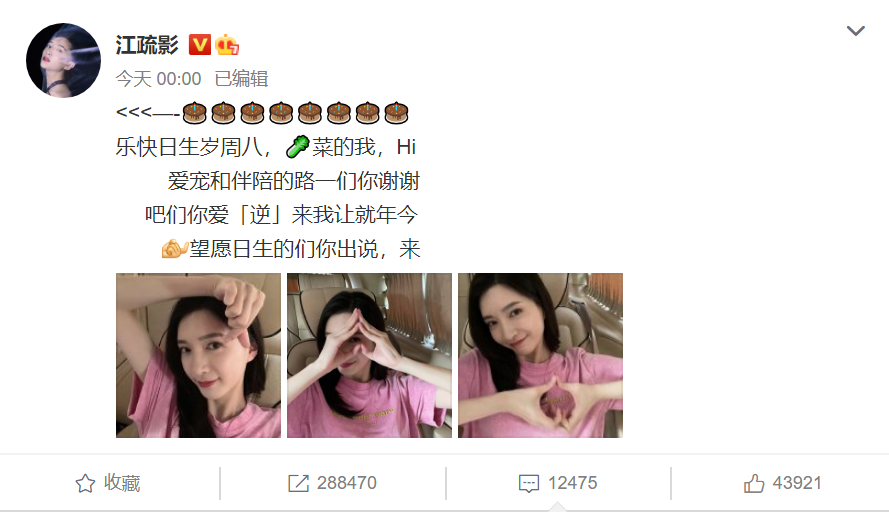
Task: Click the repost count 288470
Action: pyautogui.click(x=346, y=483)
